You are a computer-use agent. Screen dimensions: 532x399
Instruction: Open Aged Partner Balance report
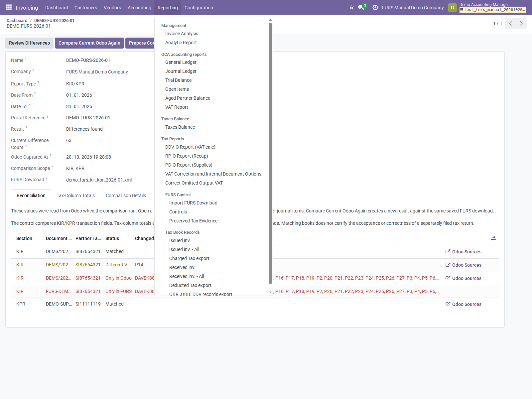coord(188,98)
